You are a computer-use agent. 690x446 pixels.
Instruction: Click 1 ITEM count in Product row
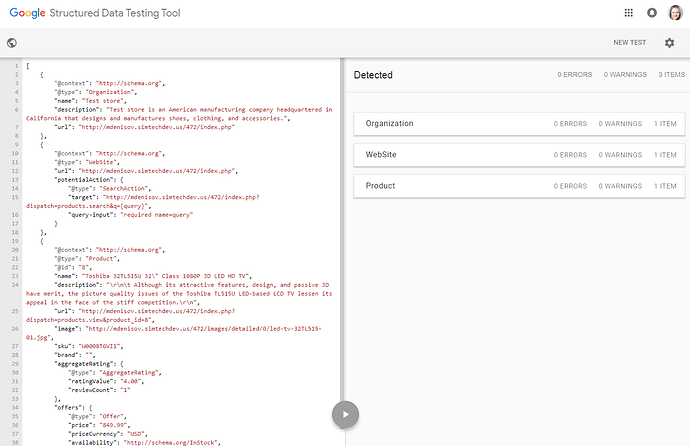[665, 186]
